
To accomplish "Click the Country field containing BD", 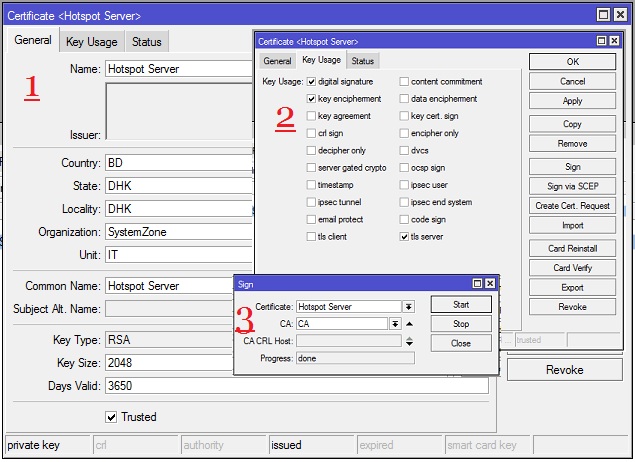I will pos(179,163).
